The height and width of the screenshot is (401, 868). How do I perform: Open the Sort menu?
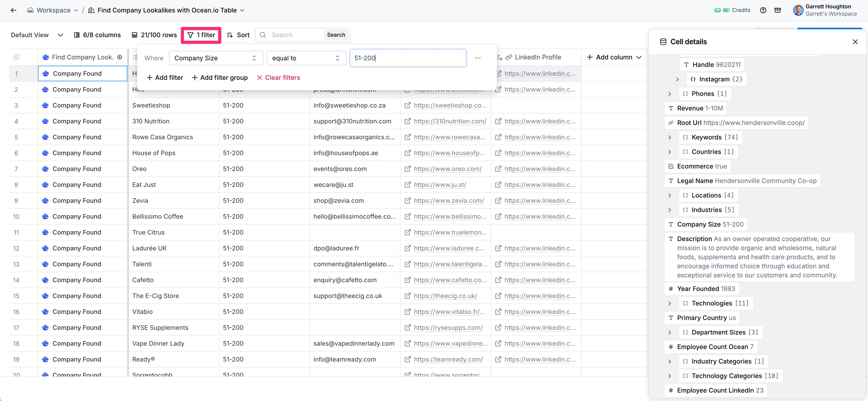(x=238, y=35)
